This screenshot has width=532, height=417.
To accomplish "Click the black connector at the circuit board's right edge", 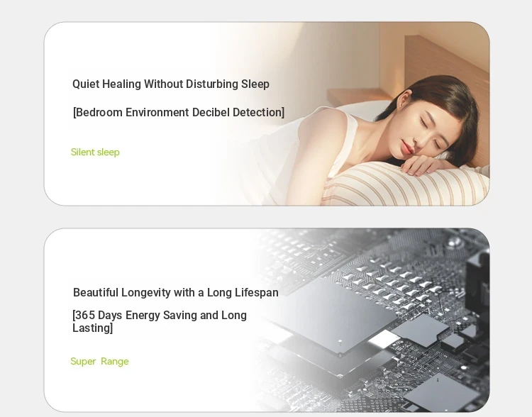I will pyautogui.click(x=477, y=278).
